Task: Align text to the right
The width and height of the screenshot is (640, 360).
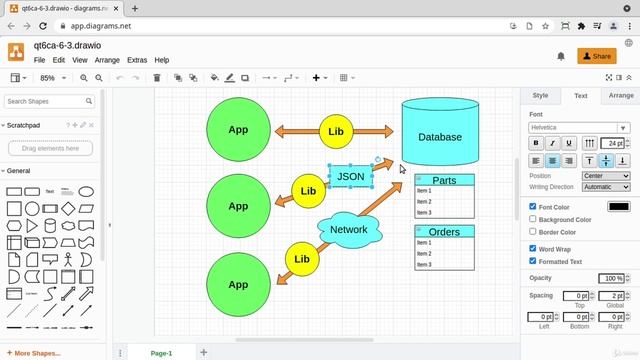Action: (x=569, y=161)
